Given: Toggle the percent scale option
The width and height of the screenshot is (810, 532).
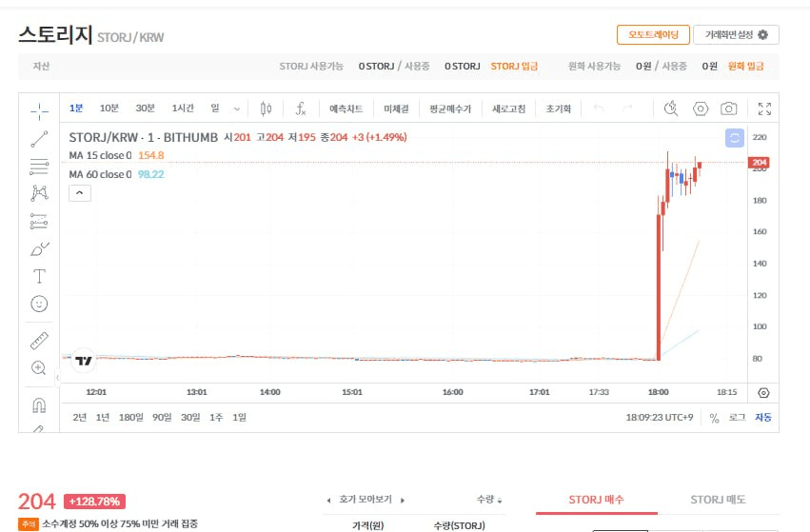Looking at the screenshot, I should pos(714,418).
